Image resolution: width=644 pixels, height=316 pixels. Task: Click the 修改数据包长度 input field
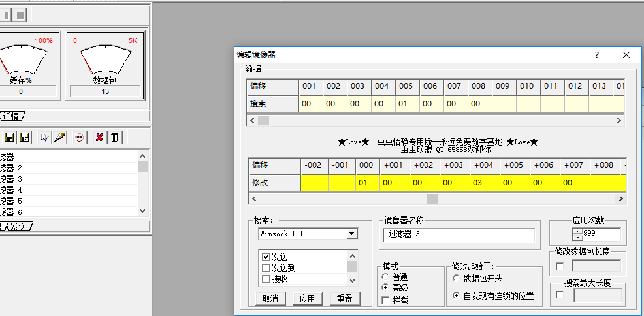(x=596, y=267)
